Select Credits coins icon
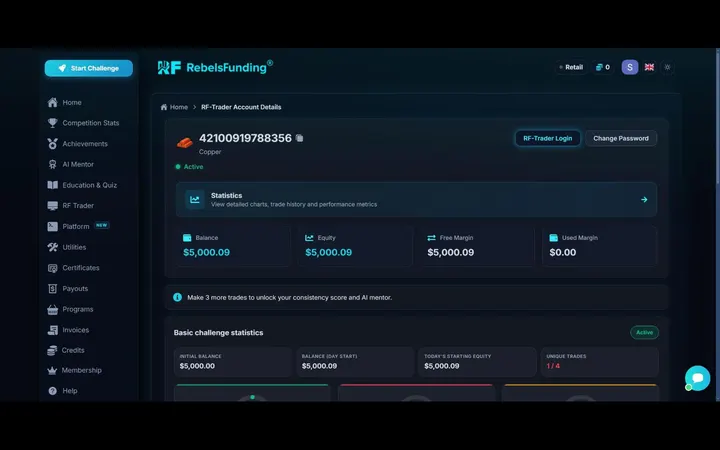 (52, 350)
